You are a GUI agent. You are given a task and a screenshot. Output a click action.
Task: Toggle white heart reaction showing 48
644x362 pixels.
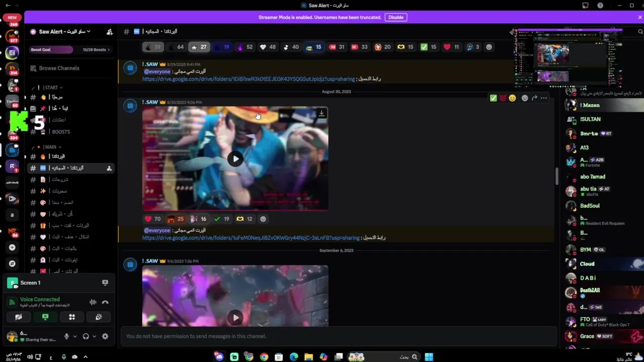coord(268,47)
